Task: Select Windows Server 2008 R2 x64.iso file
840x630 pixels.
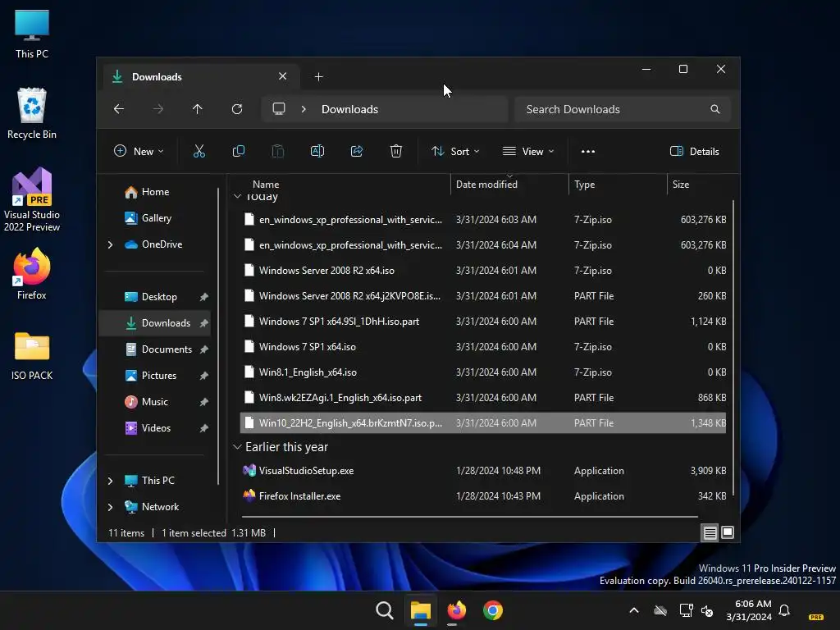Action: 482,271
